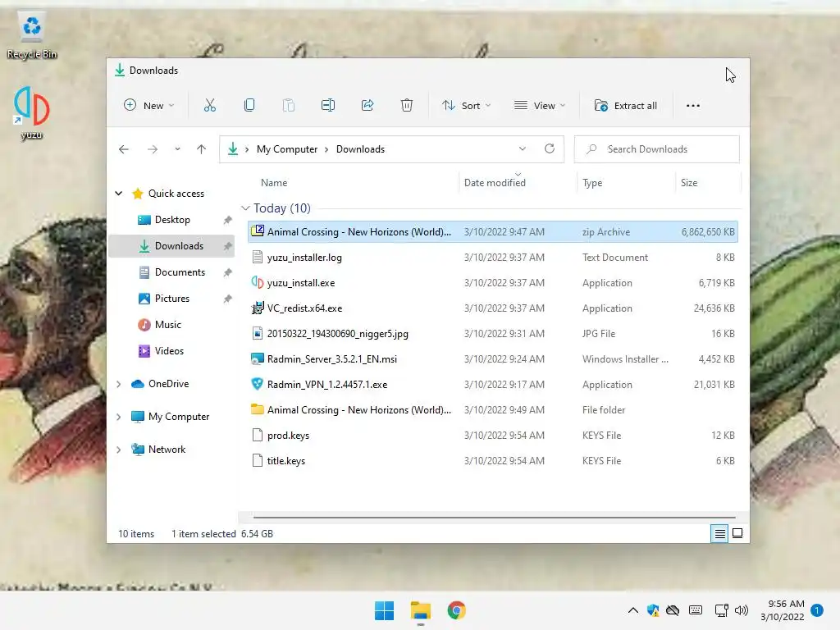Click My Computer in the address breadcrumb
The width and height of the screenshot is (840, 630).
[287, 149]
